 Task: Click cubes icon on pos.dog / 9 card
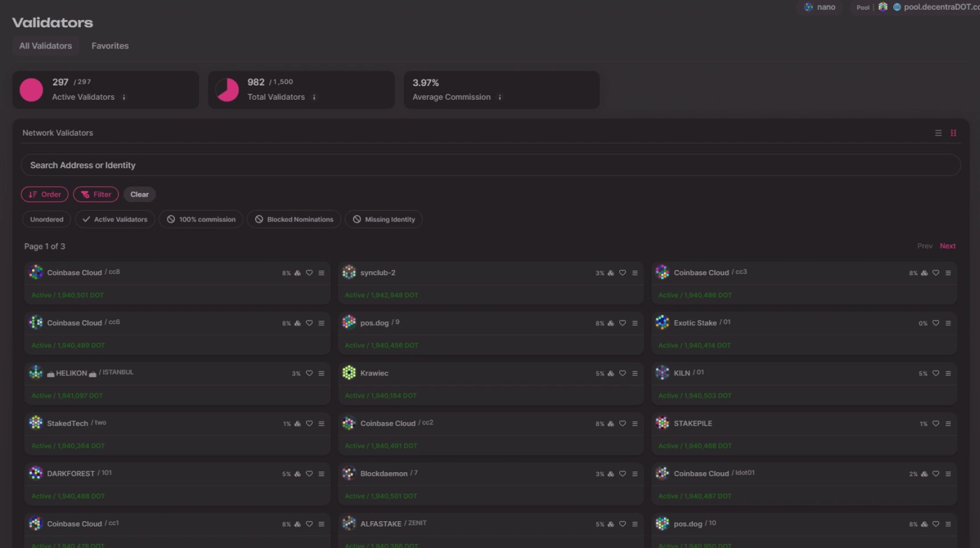click(x=611, y=323)
